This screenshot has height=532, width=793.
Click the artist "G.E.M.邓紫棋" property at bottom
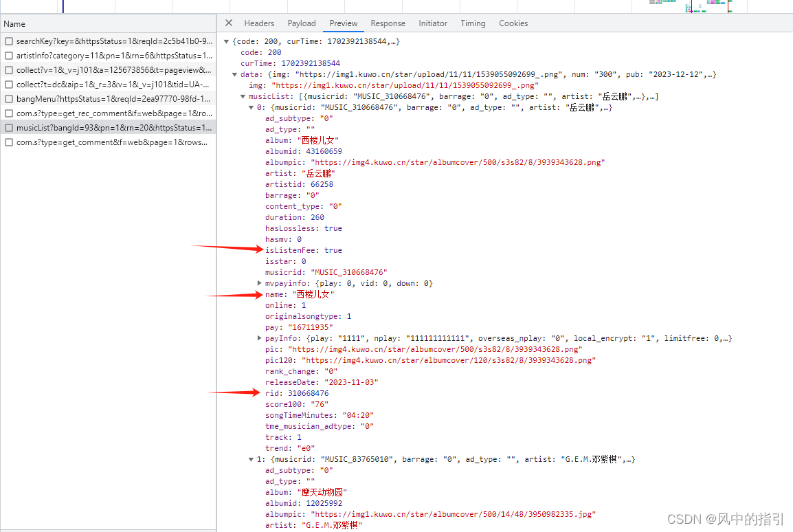[314, 525]
